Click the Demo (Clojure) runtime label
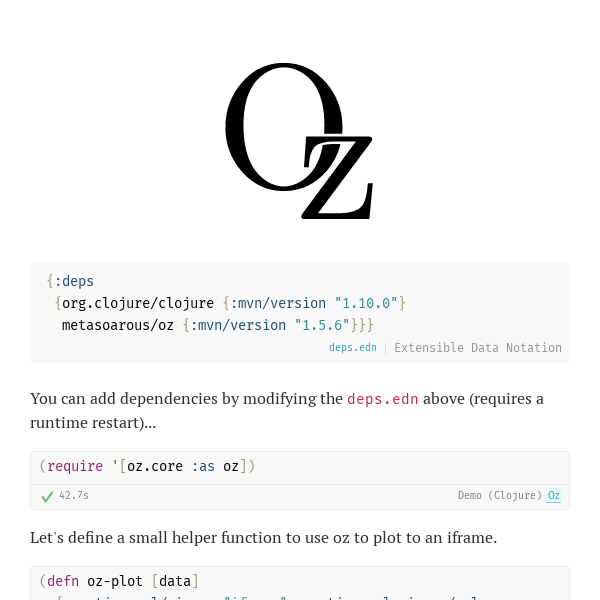The height and width of the screenshot is (600, 600). pyautogui.click(x=500, y=496)
